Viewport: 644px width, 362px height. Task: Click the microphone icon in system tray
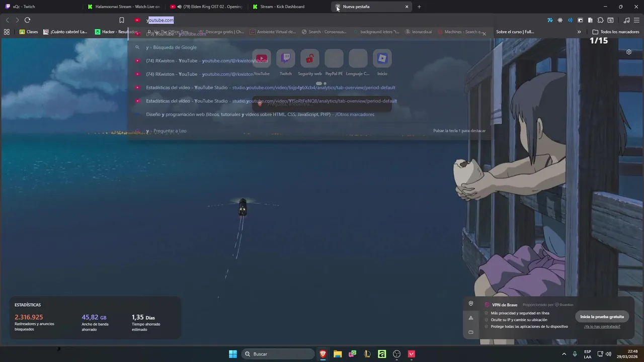pyautogui.click(x=575, y=354)
